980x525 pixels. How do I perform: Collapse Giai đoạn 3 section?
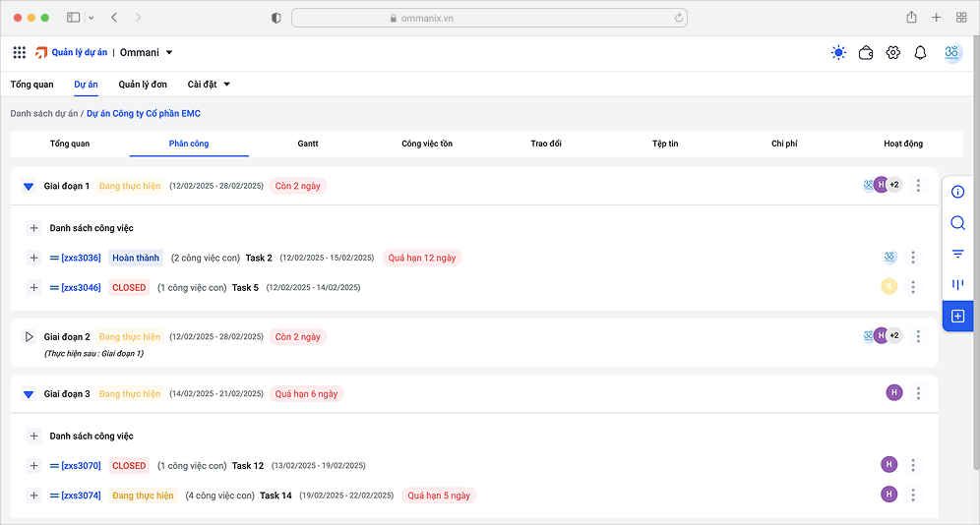click(x=29, y=394)
